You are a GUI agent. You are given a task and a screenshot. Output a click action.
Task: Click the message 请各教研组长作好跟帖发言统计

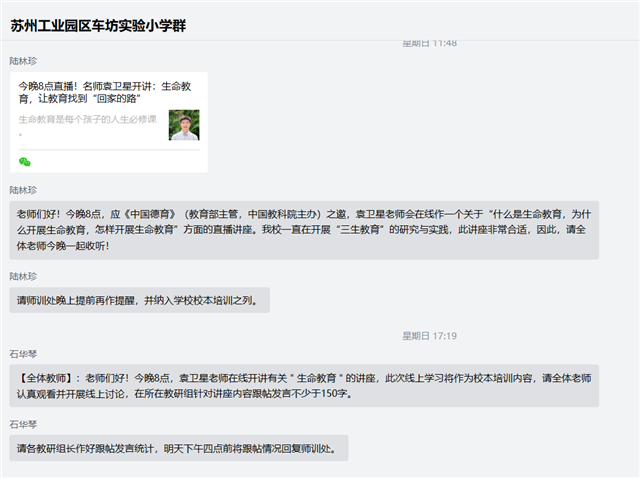point(179,448)
